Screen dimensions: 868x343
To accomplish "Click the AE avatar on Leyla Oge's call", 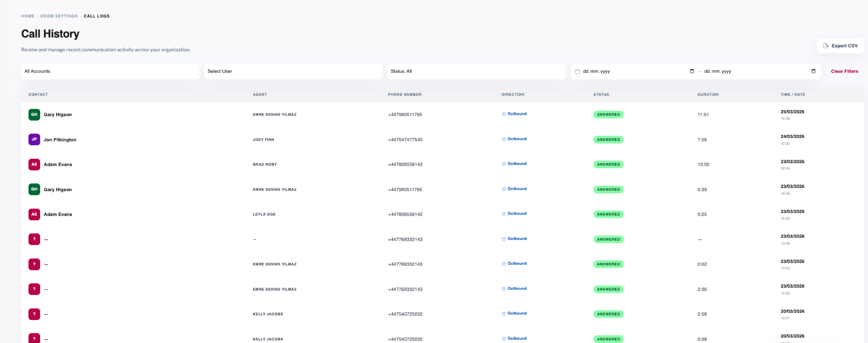I will (x=34, y=214).
